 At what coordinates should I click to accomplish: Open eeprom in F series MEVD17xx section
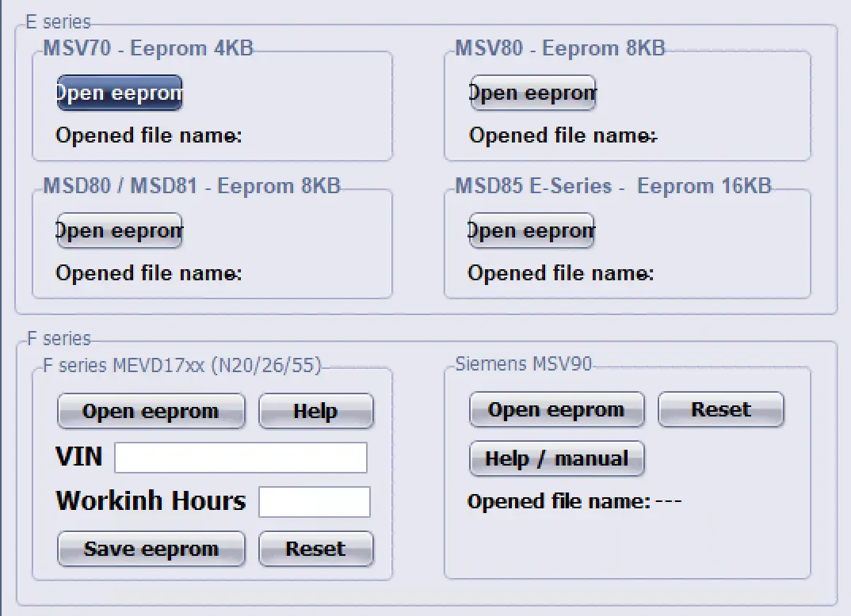pyautogui.click(x=151, y=410)
